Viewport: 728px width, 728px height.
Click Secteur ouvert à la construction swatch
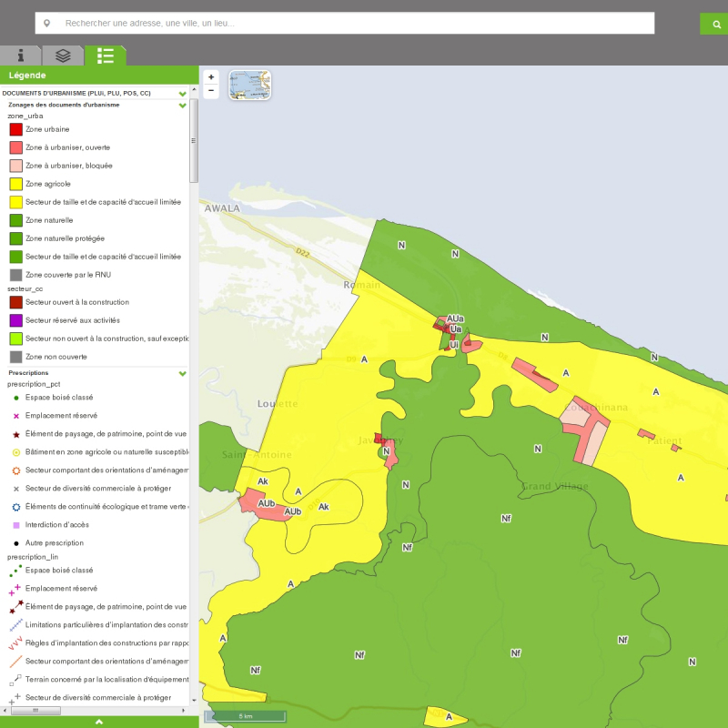click(16, 302)
